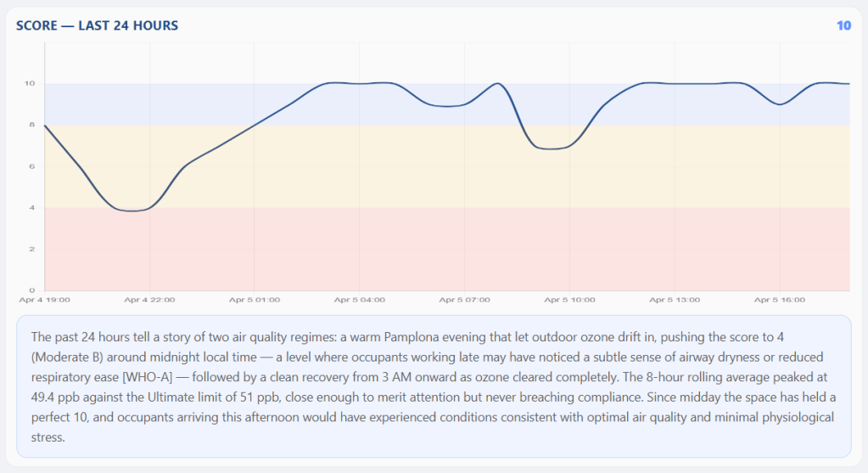Image resolution: width=868 pixels, height=473 pixels.
Task: Click the y-axis label 8
Action: coord(31,125)
